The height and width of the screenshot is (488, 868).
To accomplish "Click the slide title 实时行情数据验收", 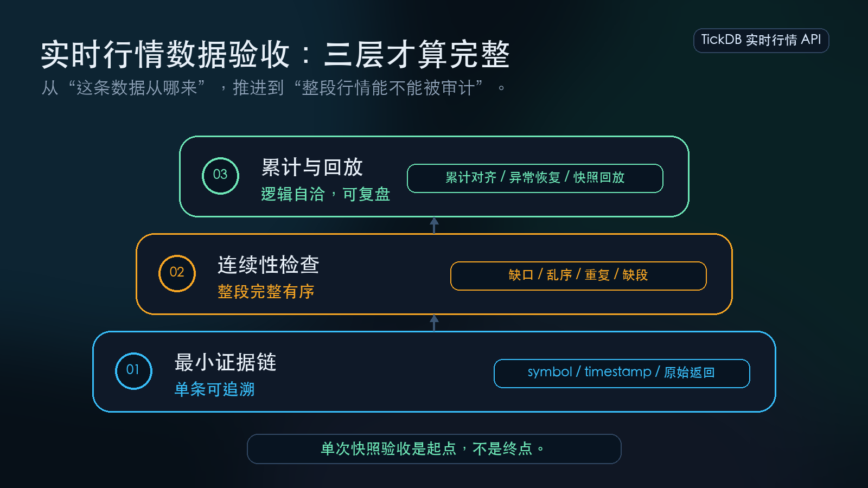I will click(165, 54).
